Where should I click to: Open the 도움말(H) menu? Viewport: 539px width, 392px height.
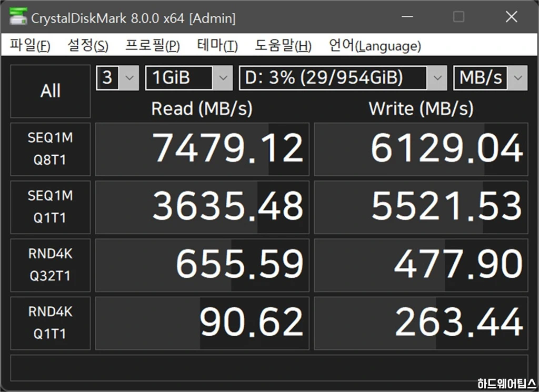pos(283,45)
